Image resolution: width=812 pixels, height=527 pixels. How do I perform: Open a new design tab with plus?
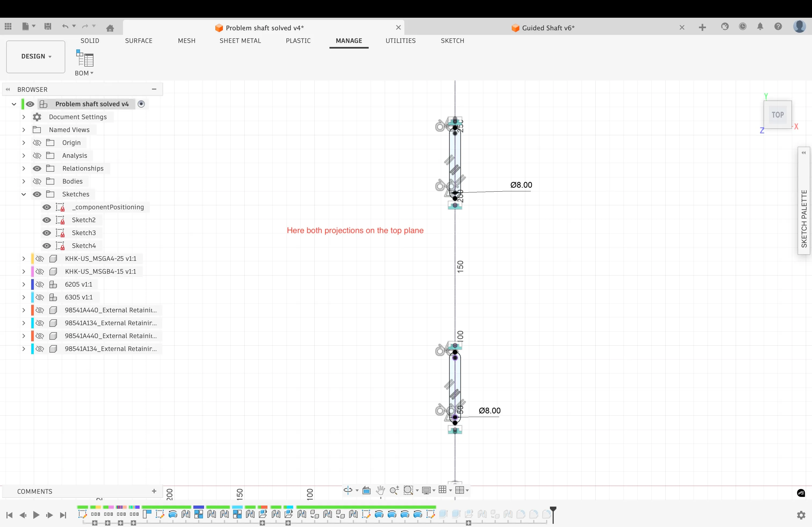(x=702, y=28)
